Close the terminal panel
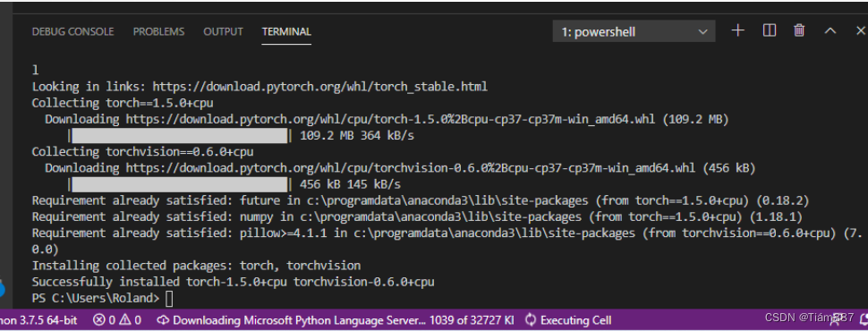 (860, 31)
